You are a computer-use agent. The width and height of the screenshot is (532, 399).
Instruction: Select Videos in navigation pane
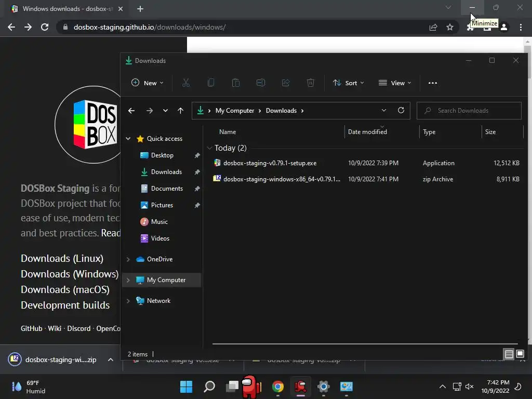[x=160, y=238]
